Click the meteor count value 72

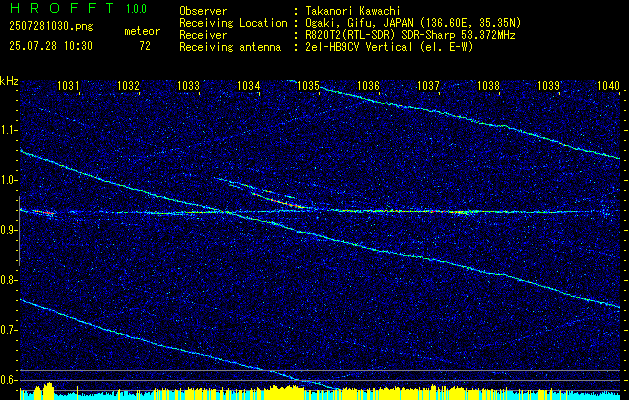pyautogui.click(x=145, y=46)
